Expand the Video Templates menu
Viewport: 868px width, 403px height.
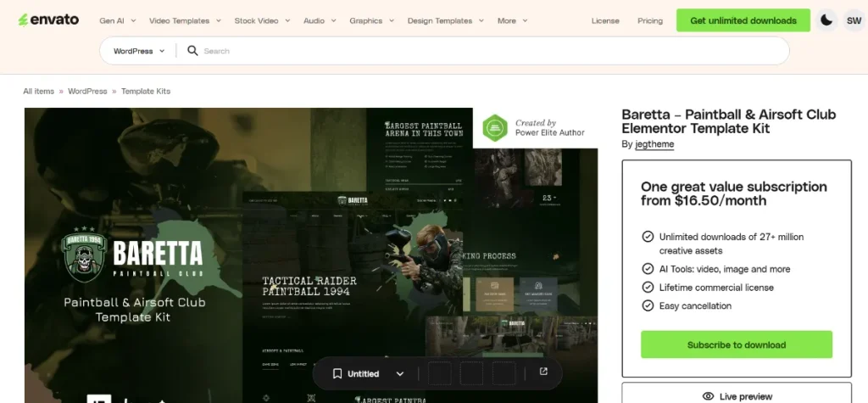(x=185, y=20)
